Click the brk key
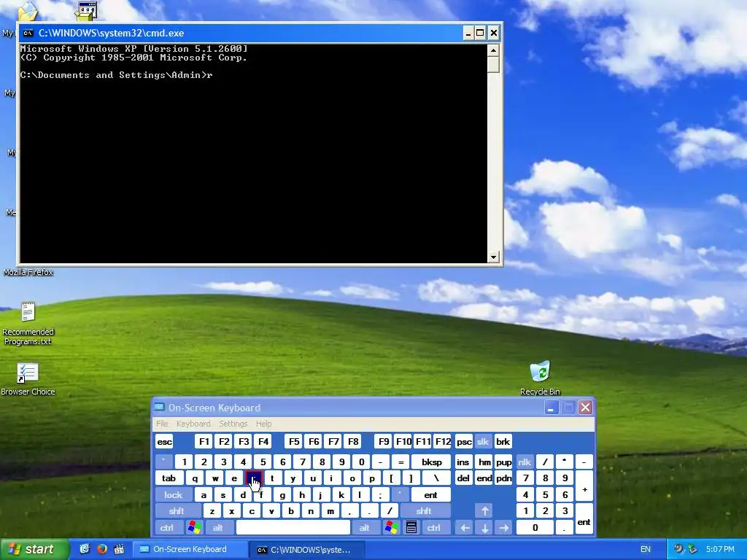 click(x=503, y=442)
